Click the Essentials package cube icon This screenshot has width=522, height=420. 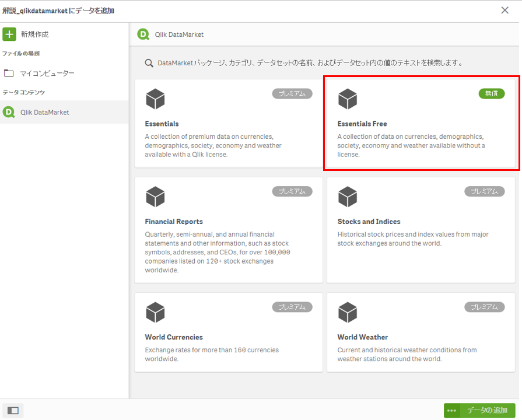tap(155, 99)
